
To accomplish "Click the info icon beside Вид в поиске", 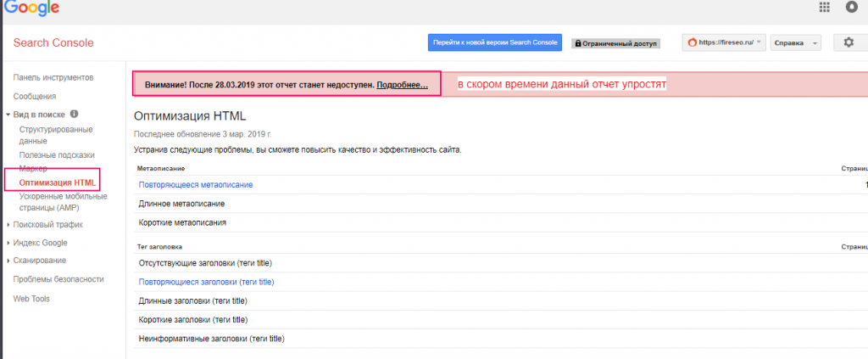I will 75,114.
